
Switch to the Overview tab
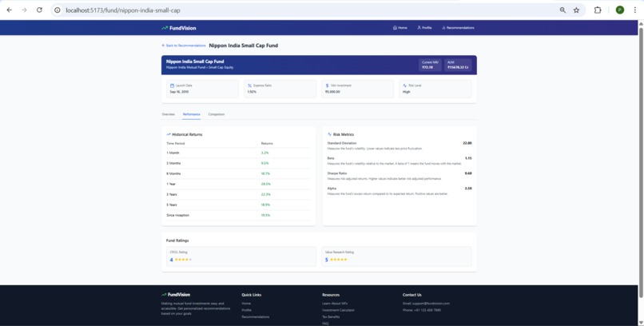[169, 114]
